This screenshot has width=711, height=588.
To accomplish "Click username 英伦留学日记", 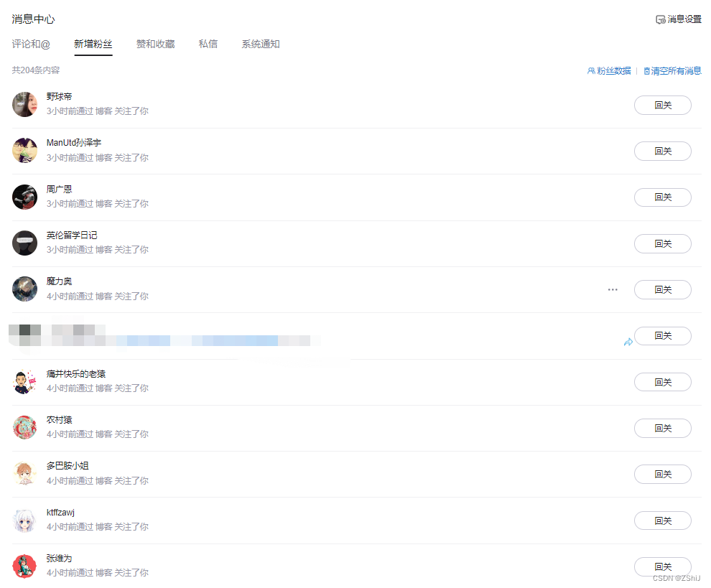I will pyautogui.click(x=72, y=235).
